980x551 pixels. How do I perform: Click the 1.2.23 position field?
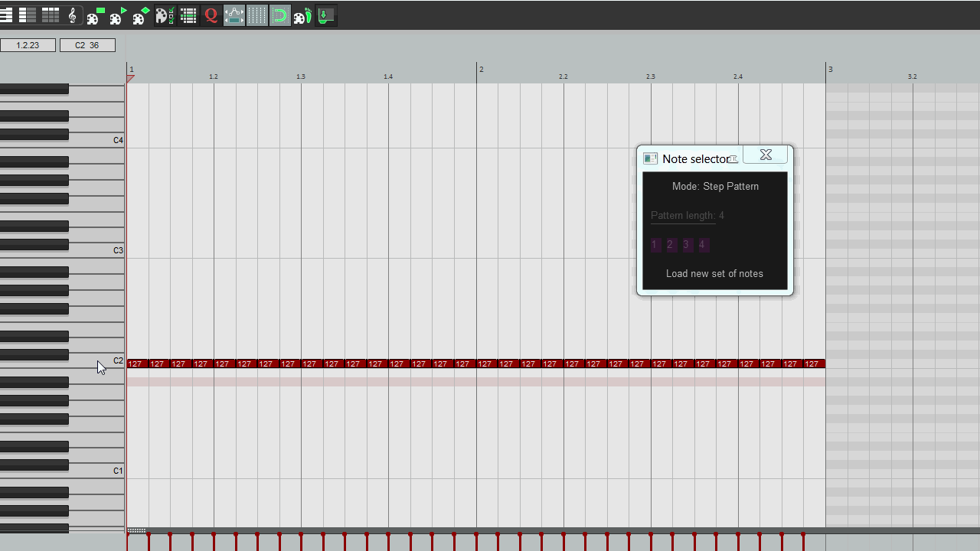click(28, 45)
